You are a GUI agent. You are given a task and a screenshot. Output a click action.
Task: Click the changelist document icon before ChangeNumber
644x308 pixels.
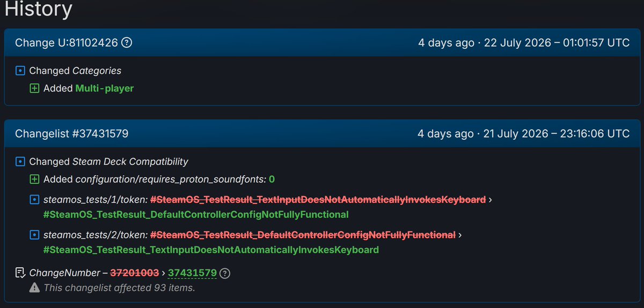coord(20,273)
